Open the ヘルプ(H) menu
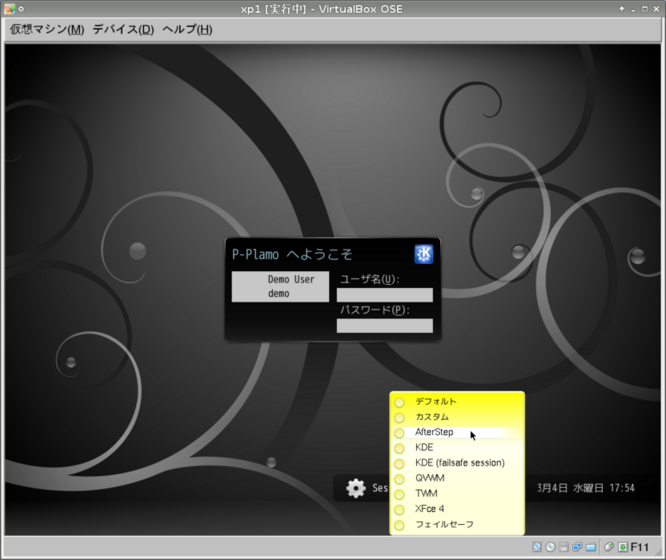 click(x=187, y=29)
